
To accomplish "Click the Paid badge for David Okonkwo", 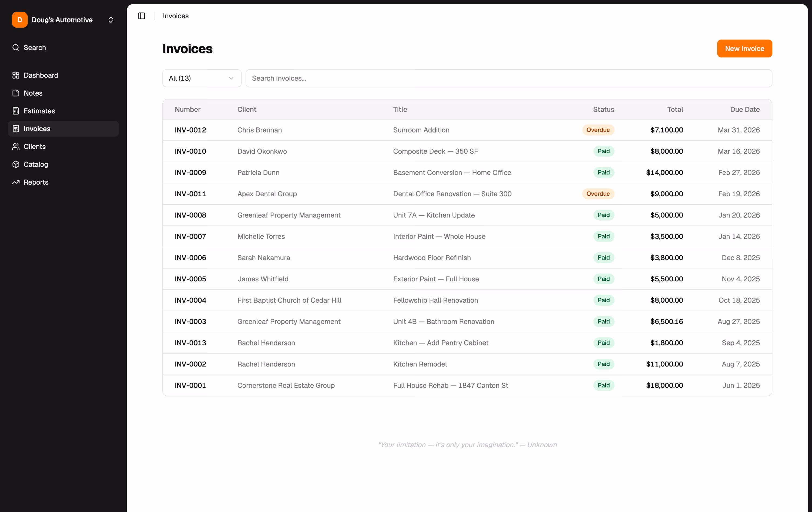I will pos(604,151).
